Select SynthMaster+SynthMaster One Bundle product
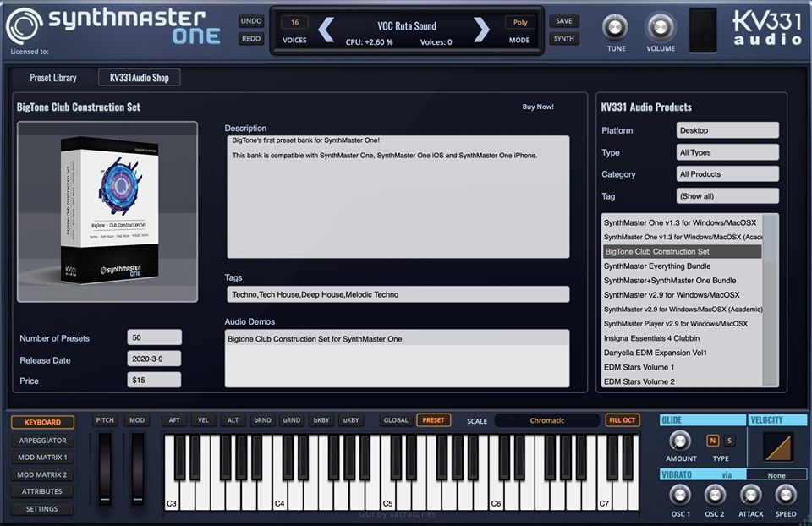This screenshot has width=812, height=526. [682, 281]
